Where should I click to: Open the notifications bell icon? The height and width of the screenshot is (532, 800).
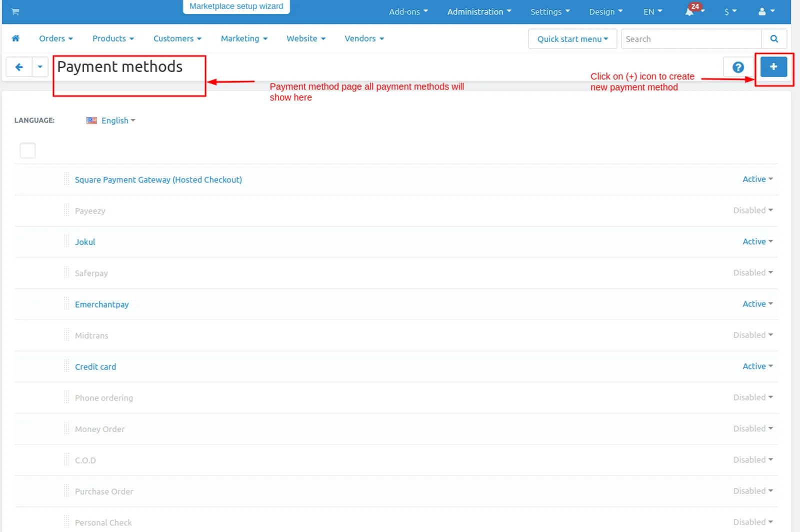[690, 11]
